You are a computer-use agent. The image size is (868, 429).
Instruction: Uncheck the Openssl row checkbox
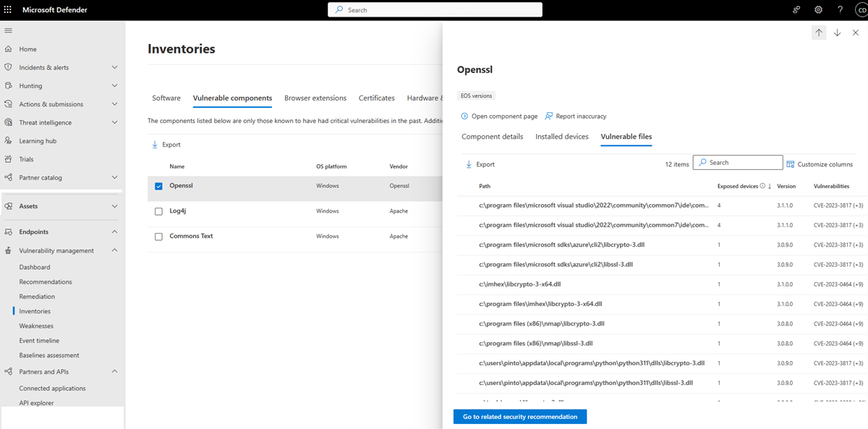click(x=158, y=186)
